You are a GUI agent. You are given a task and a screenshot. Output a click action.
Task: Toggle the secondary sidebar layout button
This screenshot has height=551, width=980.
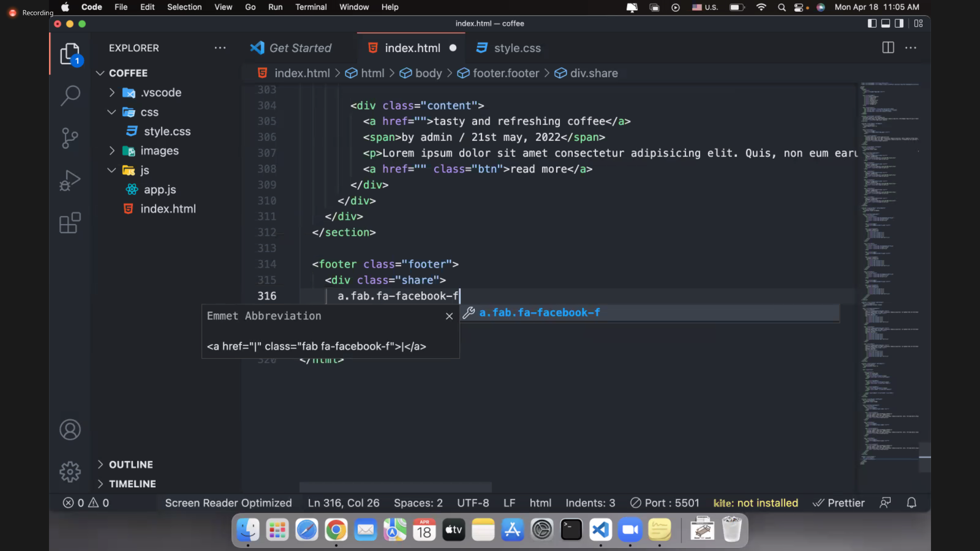(x=899, y=23)
